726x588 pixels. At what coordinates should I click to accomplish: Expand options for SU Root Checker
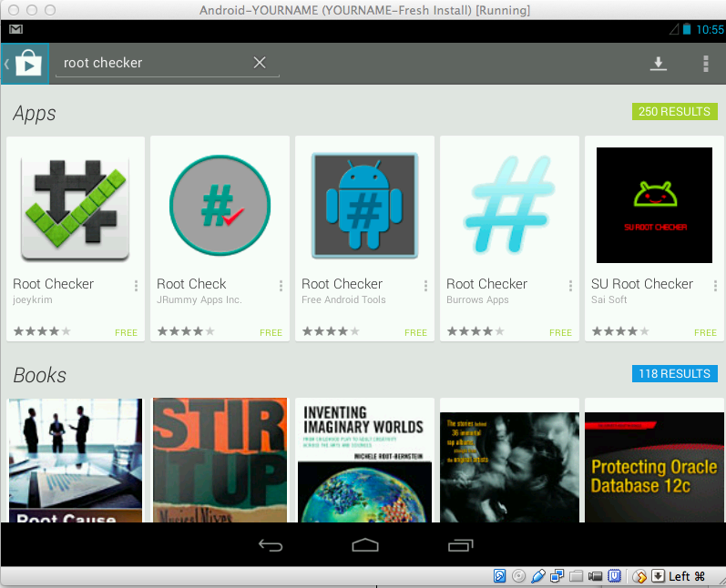tap(715, 286)
